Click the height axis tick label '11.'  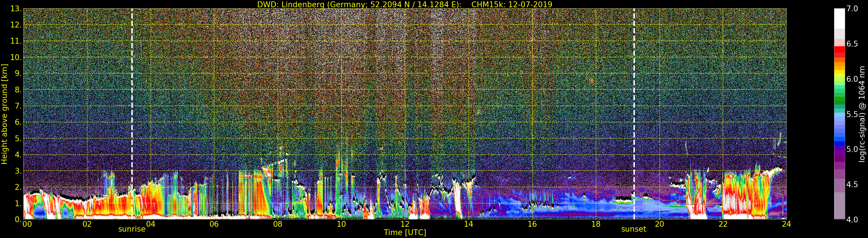click(x=16, y=41)
